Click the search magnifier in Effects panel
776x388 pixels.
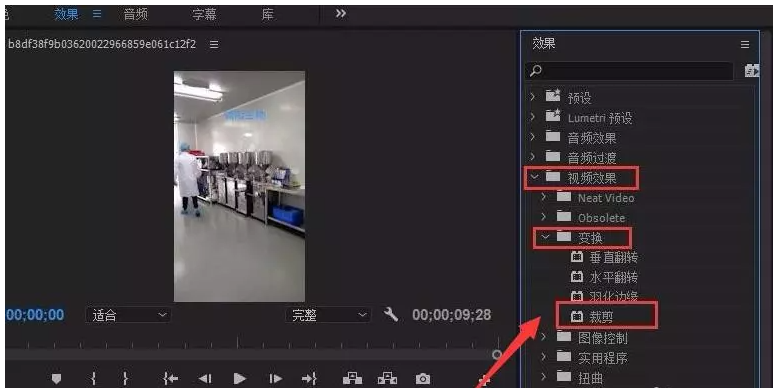click(x=535, y=71)
